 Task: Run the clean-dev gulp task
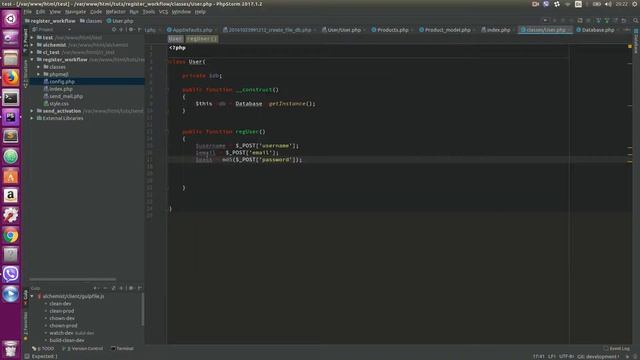click(60, 304)
